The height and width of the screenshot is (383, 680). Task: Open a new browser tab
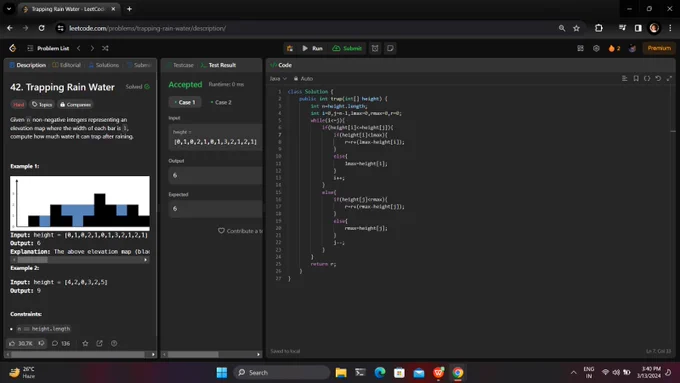click(129, 9)
